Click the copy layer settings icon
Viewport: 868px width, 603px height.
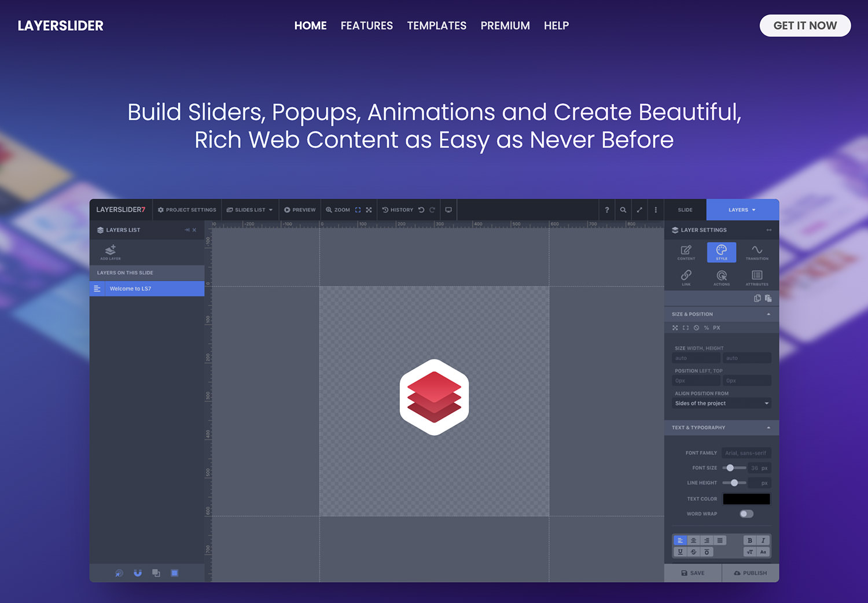pos(757,298)
